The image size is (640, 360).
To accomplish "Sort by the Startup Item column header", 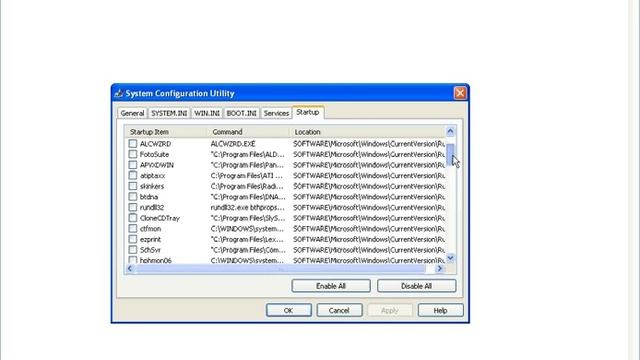I will (166, 132).
